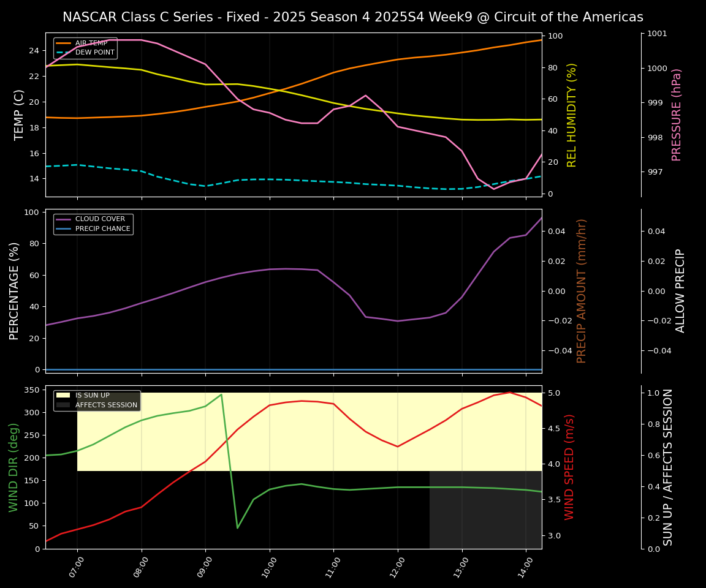Click the ALLOW PRECIP axis label

680,291
